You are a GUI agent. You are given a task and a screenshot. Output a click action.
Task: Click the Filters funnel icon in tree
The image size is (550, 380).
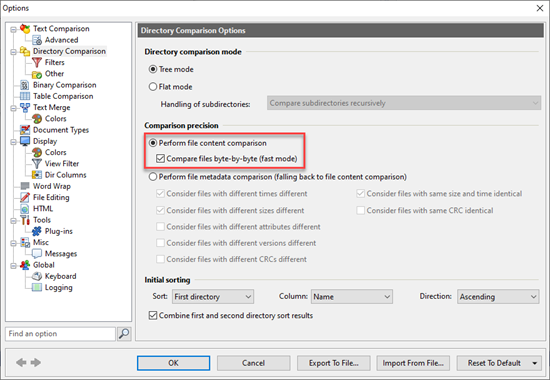[37, 62]
